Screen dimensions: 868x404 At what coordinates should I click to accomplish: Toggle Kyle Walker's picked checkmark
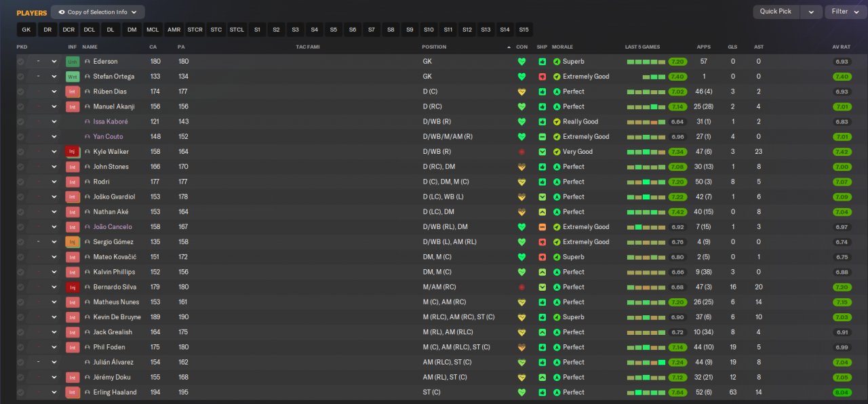20,152
